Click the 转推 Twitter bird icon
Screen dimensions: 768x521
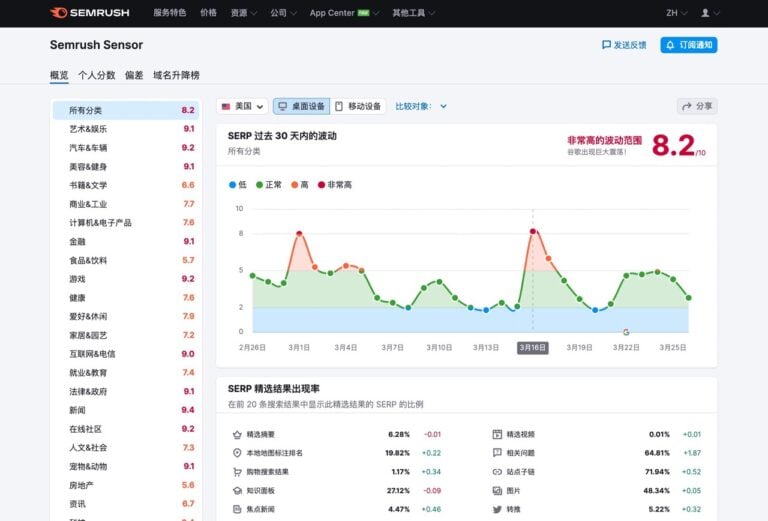coord(497,509)
